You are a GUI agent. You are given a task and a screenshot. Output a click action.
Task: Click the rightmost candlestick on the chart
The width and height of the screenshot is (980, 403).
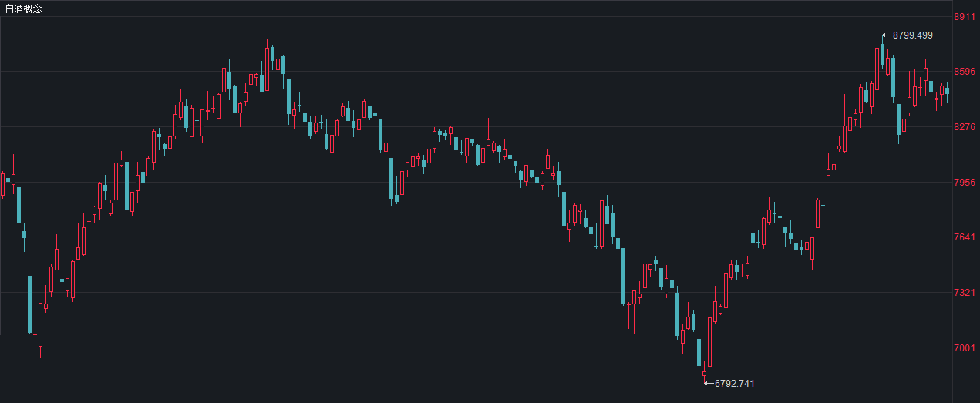pyautogui.click(x=947, y=91)
